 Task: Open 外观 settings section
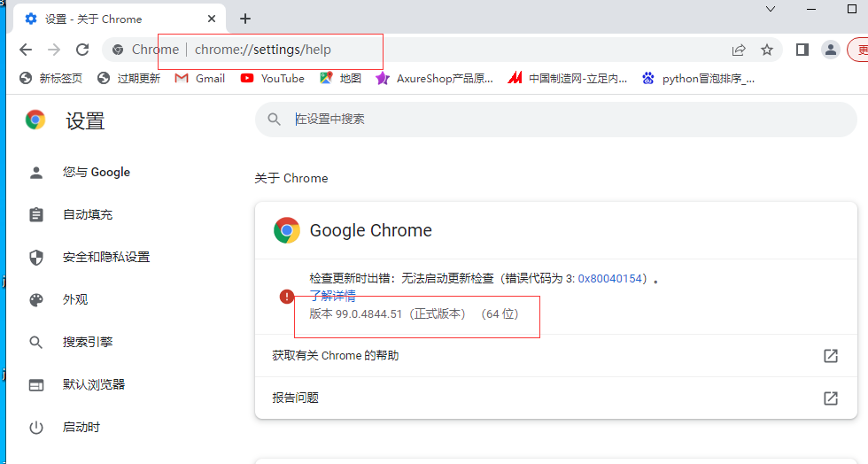tap(75, 299)
